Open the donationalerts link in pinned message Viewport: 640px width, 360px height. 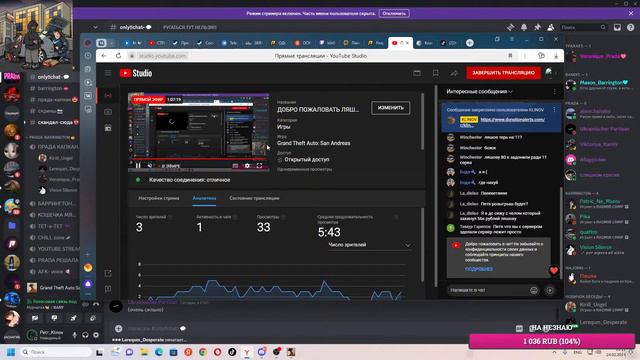click(x=512, y=120)
